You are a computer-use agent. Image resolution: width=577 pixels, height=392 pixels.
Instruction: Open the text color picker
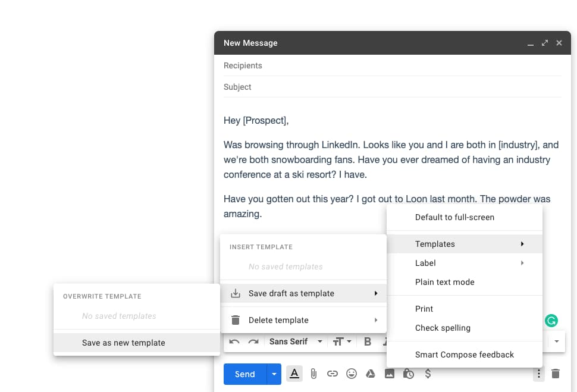[294, 374]
